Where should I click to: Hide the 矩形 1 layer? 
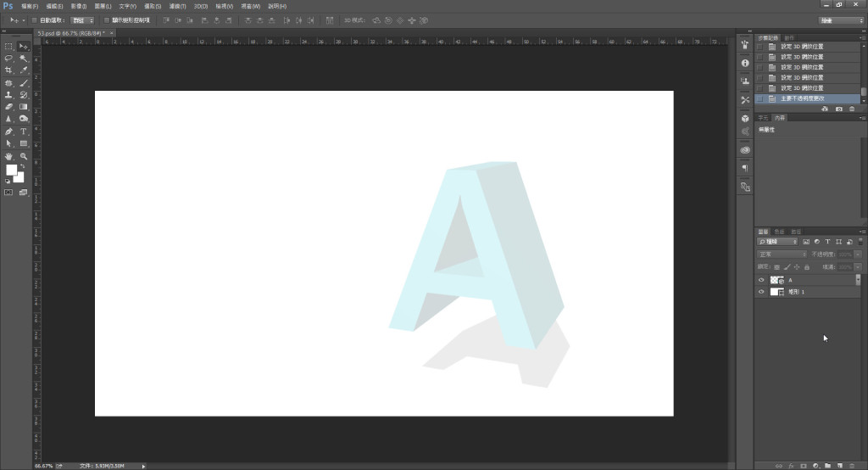pyautogui.click(x=761, y=292)
